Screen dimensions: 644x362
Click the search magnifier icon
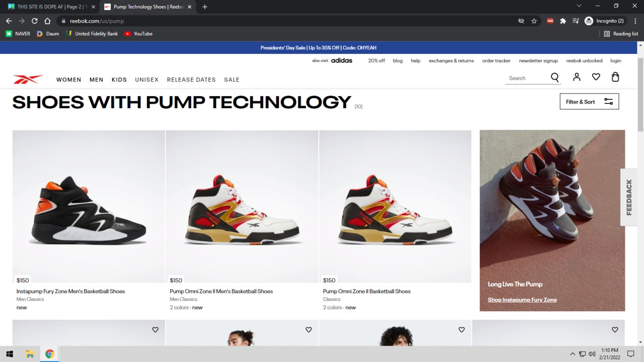554,77
